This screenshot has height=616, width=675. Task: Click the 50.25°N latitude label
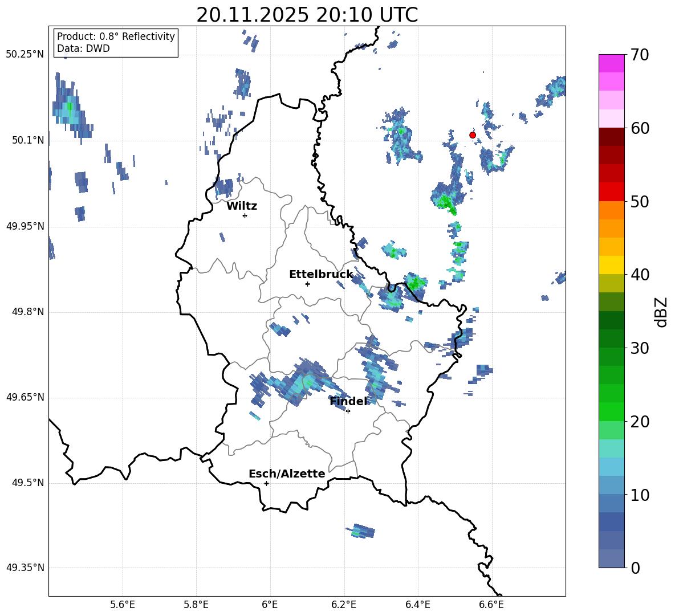click(x=25, y=55)
